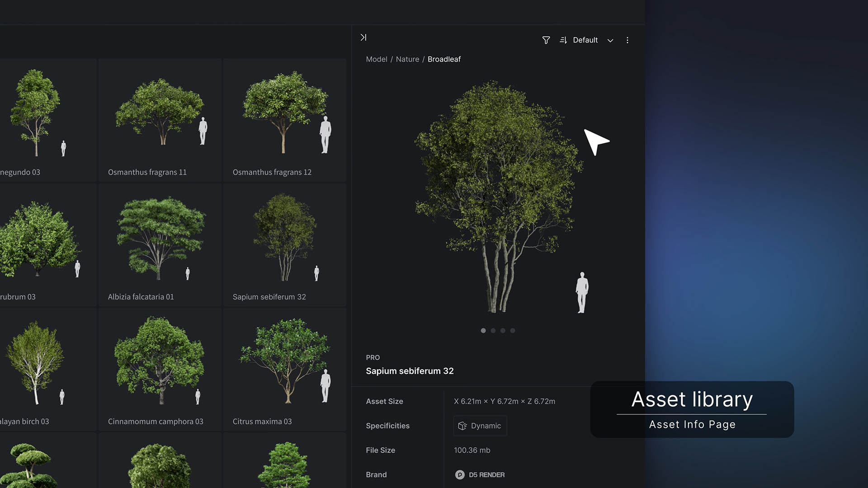
Task: Switch to fourth preview carousel dot
Action: pos(513,331)
